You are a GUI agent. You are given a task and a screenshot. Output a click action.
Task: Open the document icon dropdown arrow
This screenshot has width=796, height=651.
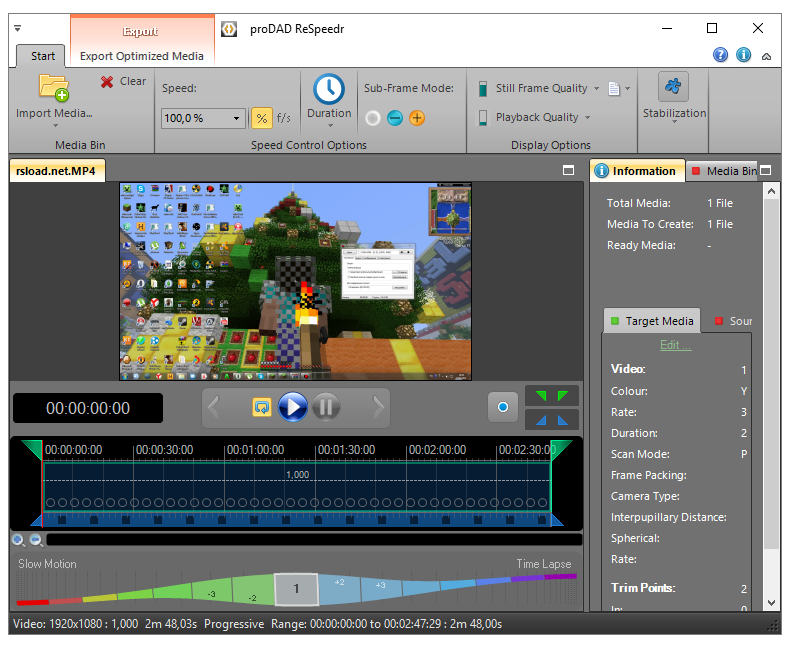click(627, 89)
